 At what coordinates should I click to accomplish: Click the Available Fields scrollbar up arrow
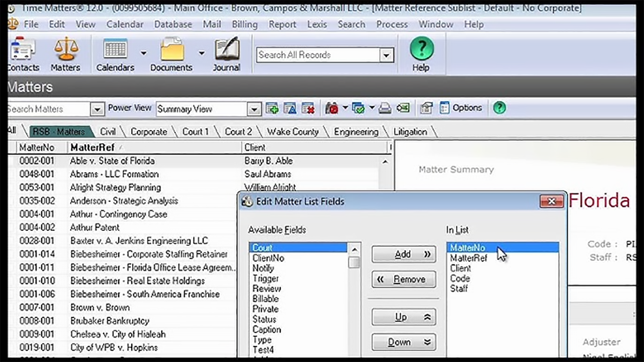354,249
